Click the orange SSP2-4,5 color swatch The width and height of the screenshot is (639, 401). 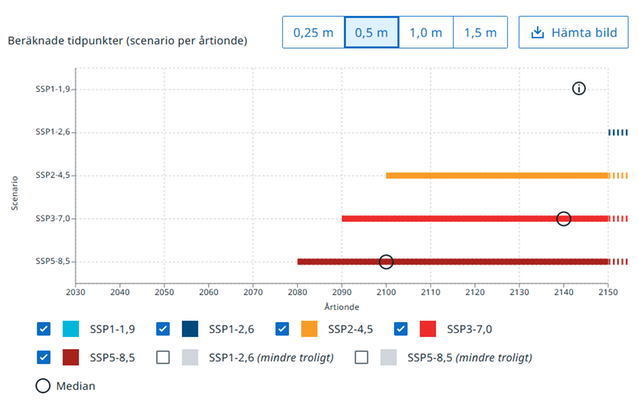point(310,329)
